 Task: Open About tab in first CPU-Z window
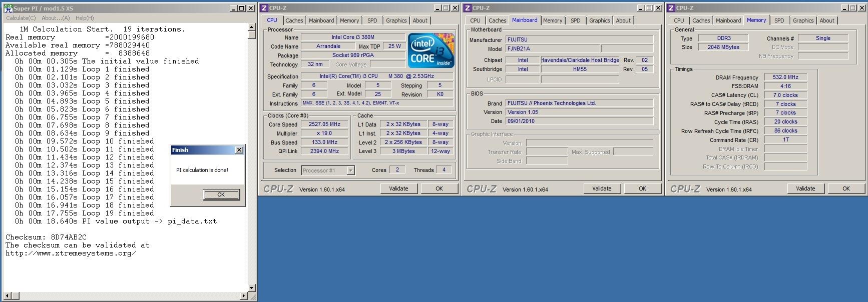point(420,20)
